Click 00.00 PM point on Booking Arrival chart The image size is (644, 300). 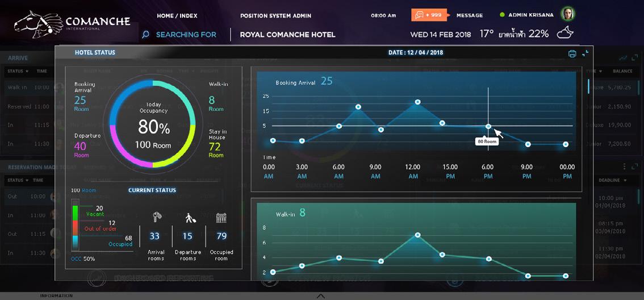(566, 144)
